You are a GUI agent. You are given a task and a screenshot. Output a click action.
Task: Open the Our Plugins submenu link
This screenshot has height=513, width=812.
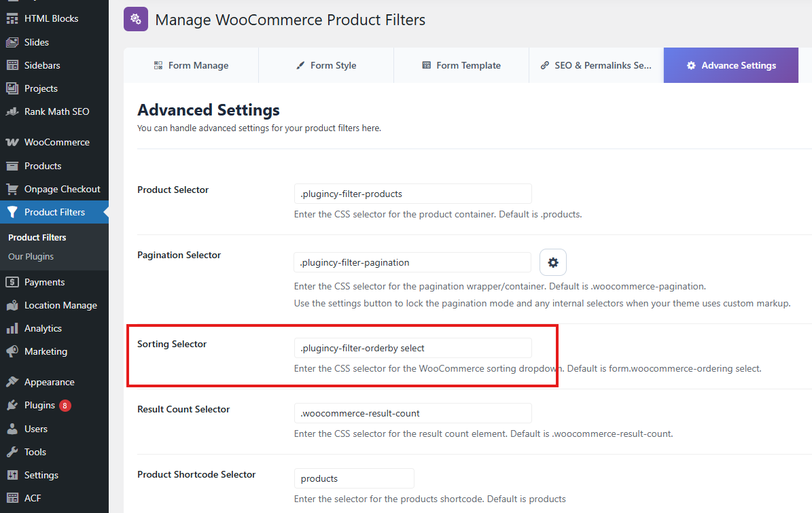(31, 257)
